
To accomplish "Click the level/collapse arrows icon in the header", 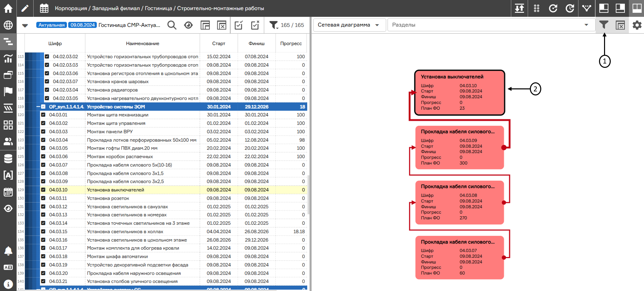I will tap(519, 8).
